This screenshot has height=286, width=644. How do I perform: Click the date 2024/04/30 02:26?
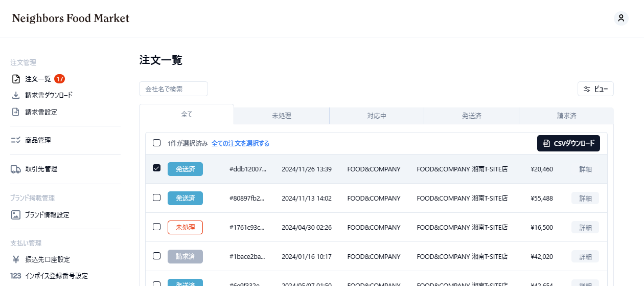[307, 227]
